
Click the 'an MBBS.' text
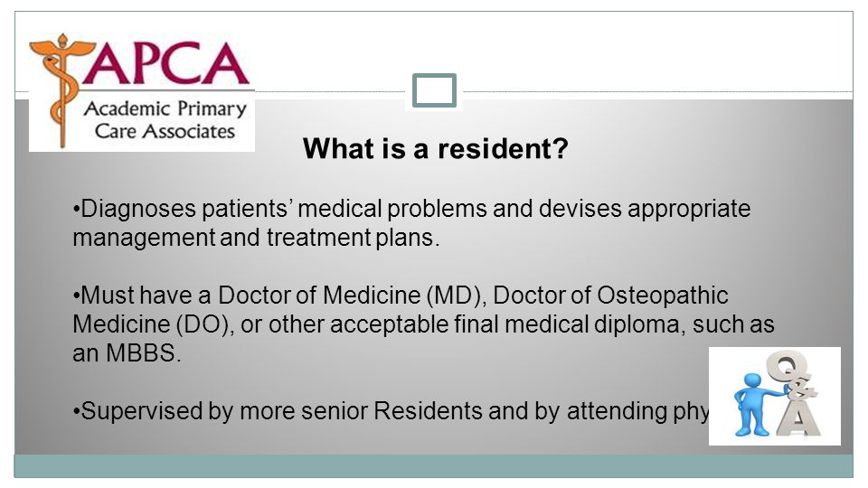tap(127, 352)
